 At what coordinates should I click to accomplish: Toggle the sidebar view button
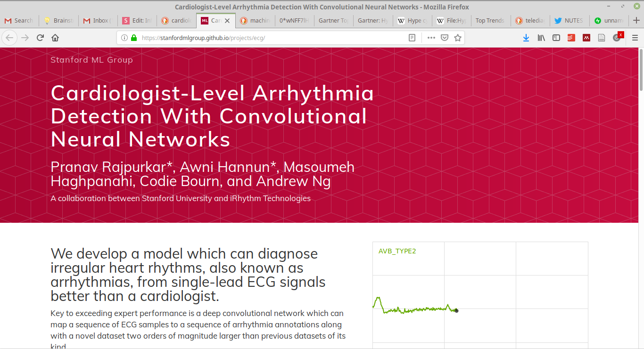556,38
